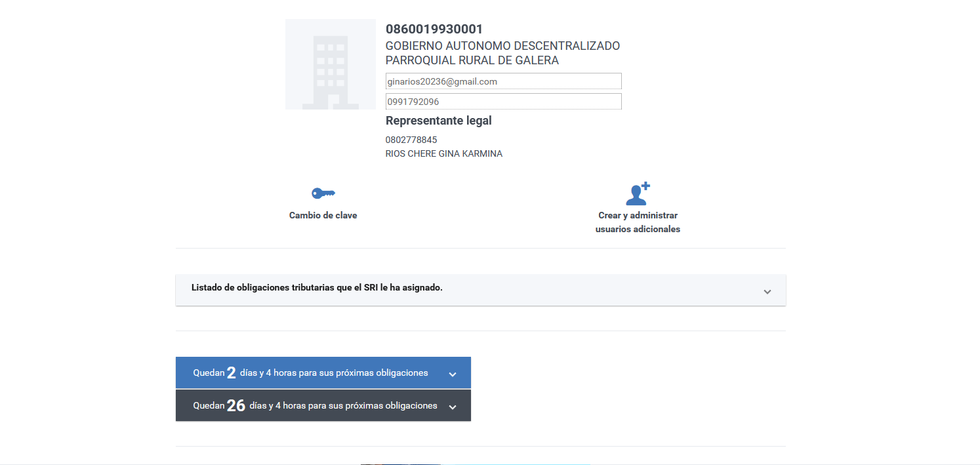
Task: Click the Listado de obligaciones tributarias header text
Action: (317, 287)
